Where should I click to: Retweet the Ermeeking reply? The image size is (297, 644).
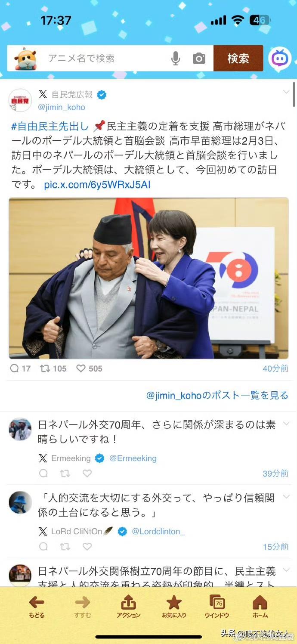[x=65, y=474]
